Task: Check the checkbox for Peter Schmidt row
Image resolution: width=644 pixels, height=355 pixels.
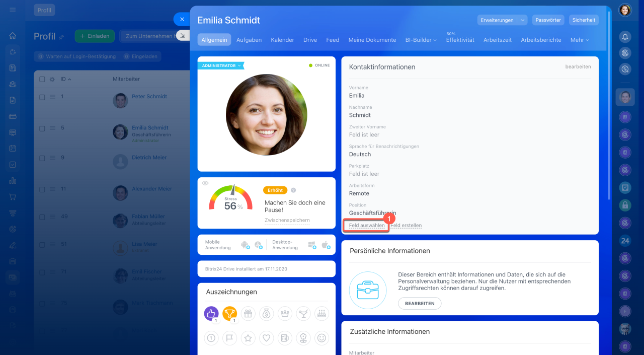Action: coord(42,97)
